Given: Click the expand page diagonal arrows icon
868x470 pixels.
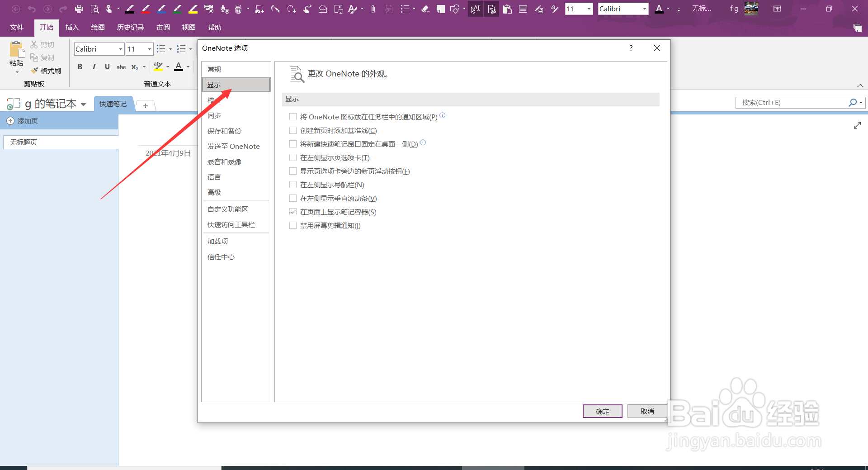Looking at the screenshot, I should click(857, 125).
